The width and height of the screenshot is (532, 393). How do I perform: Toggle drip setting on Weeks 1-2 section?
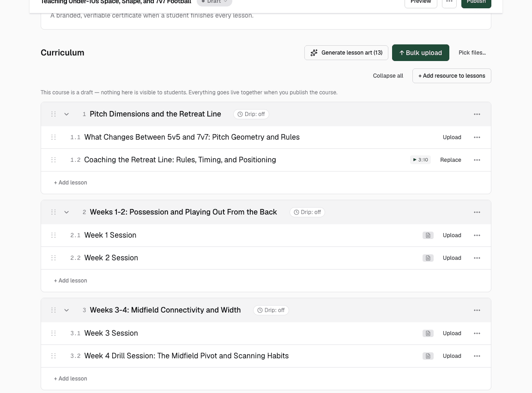[x=307, y=212]
